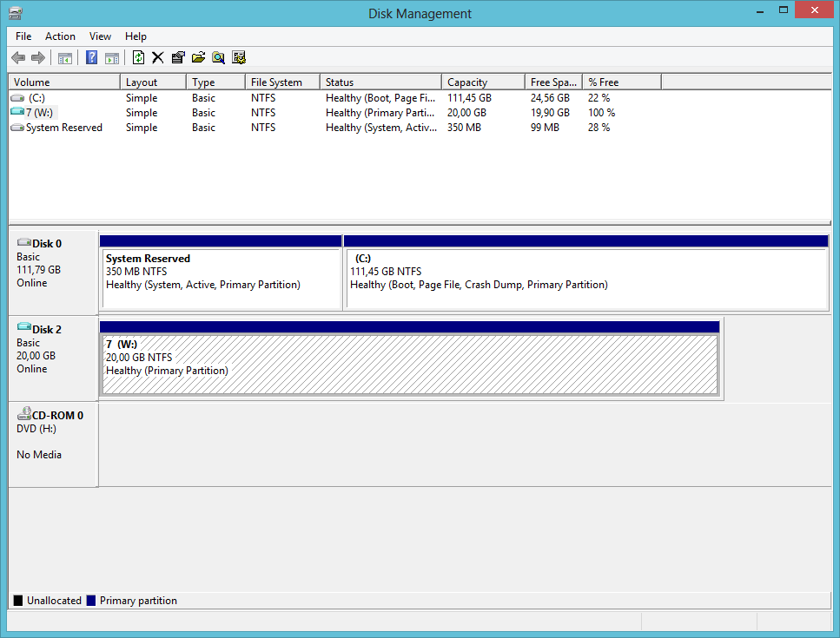Sort volumes by Capacity column header
Screen dimensions: 840x638
tap(467, 82)
